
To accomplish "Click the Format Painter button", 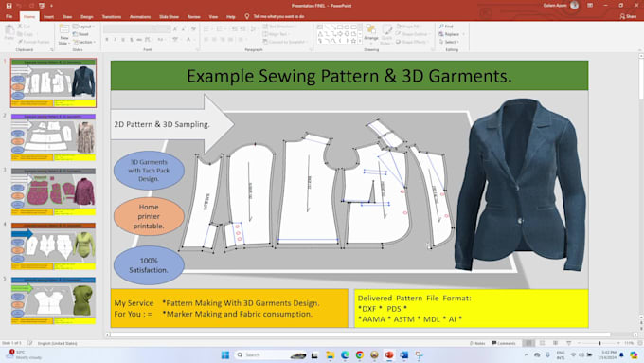I will (x=34, y=42).
